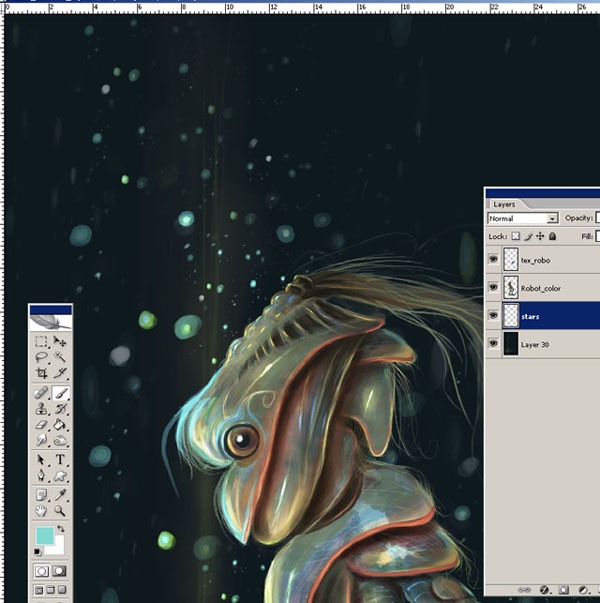The image size is (600, 603).
Task: Select the Robot_color layer thumbnail
Action: click(511, 288)
